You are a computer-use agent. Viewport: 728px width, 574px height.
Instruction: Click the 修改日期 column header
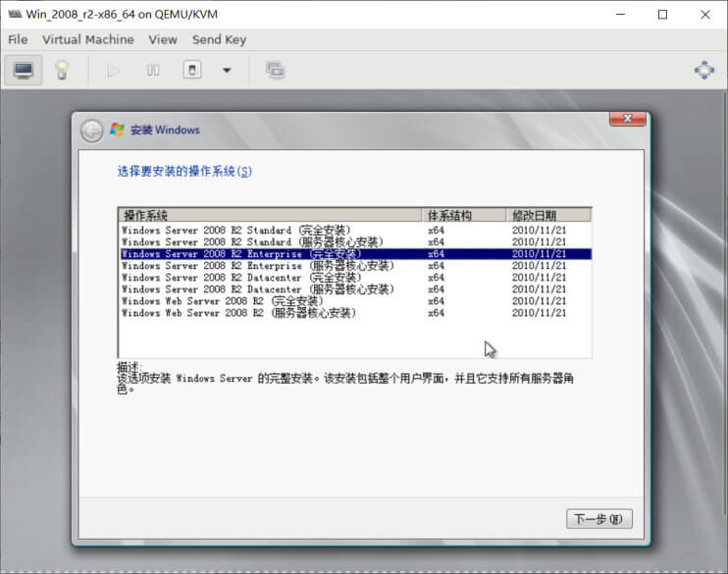tap(547, 216)
